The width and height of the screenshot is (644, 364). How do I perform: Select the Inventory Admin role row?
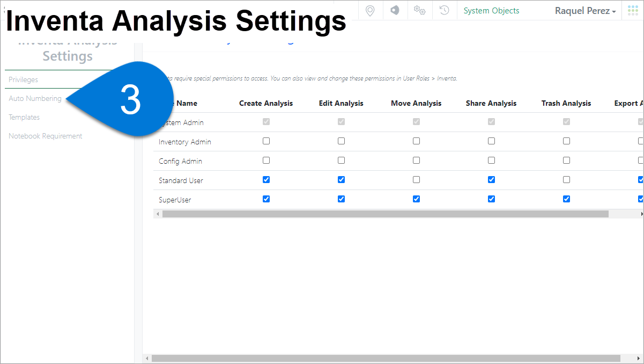tap(398, 142)
